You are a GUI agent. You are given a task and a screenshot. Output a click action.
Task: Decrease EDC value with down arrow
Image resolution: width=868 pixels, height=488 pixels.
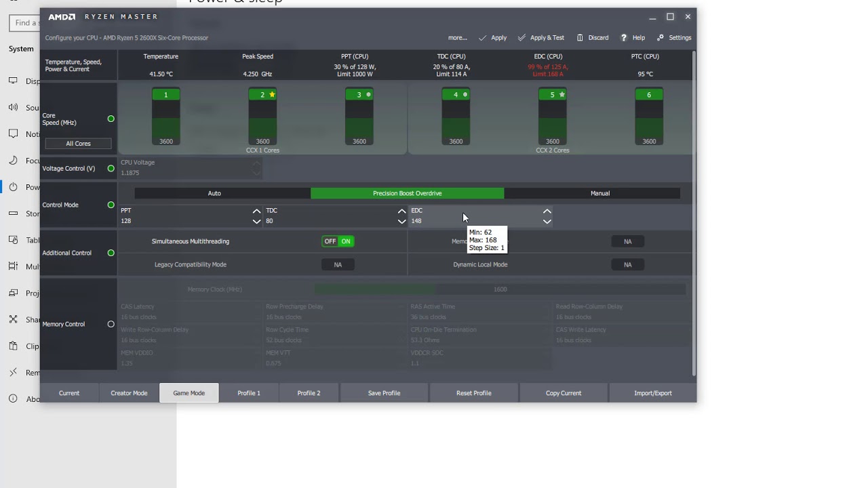tap(547, 221)
